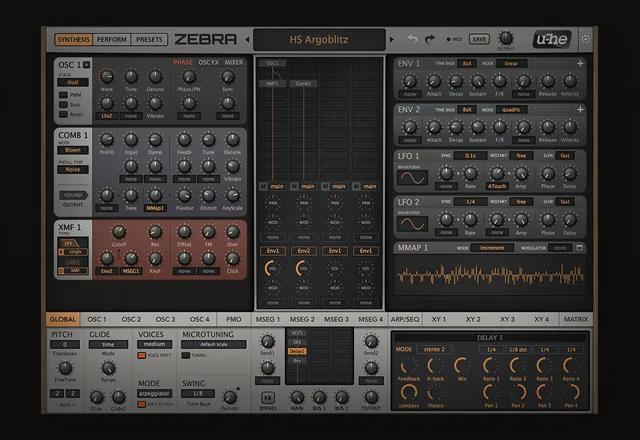640x440 pixels.
Task: Toggle first lane mute M button
Action: point(263,186)
